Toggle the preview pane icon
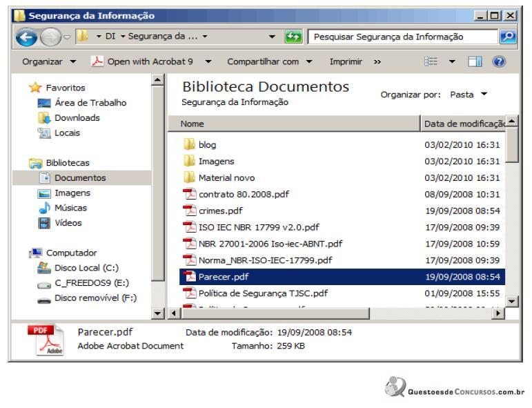This screenshot has width=532, height=408. click(x=475, y=61)
